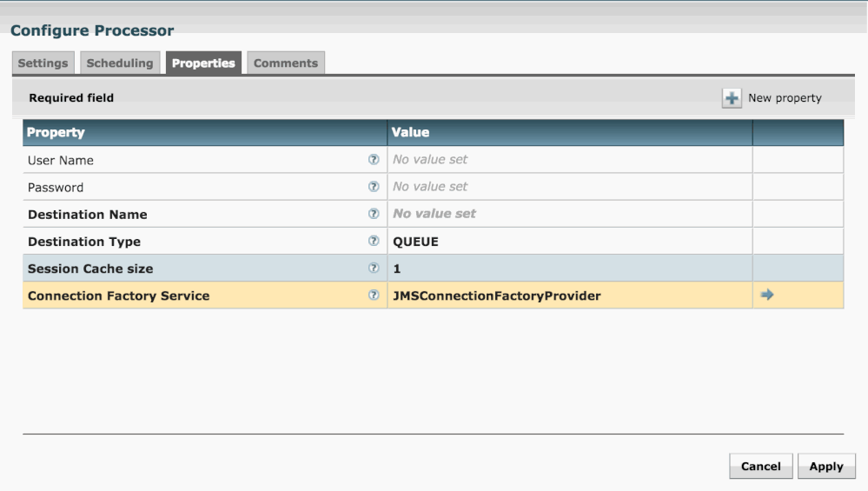Open the Comments tab
The image size is (868, 491).
[x=286, y=63]
